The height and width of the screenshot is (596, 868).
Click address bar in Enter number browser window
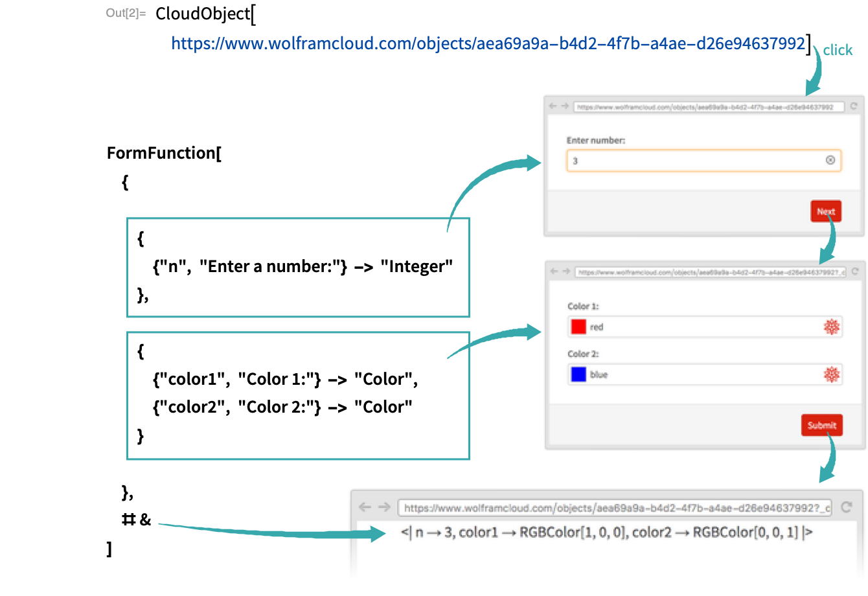coord(709,107)
